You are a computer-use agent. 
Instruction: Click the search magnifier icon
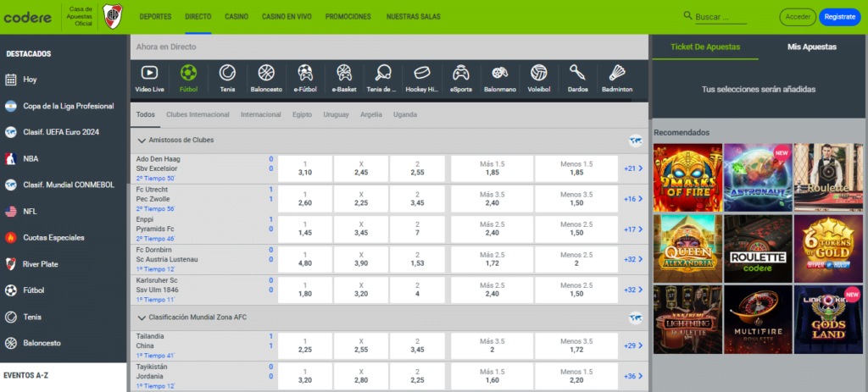point(688,16)
